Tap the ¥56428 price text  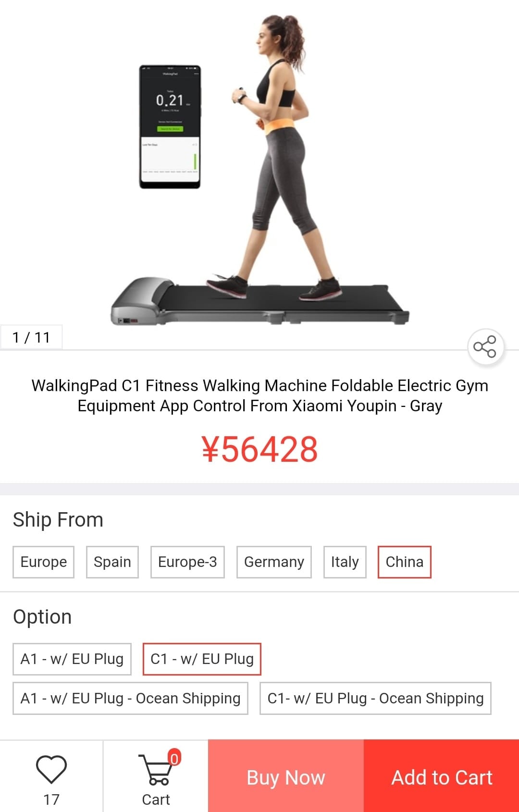click(259, 449)
